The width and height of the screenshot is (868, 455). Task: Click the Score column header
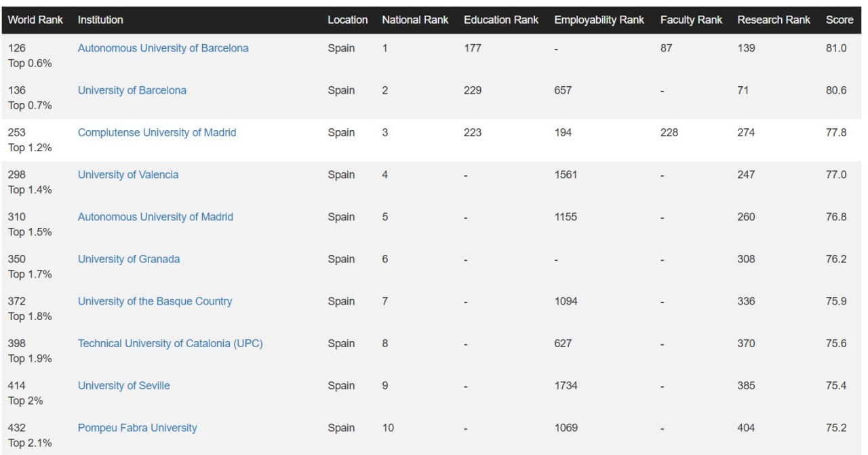coord(839,20)
